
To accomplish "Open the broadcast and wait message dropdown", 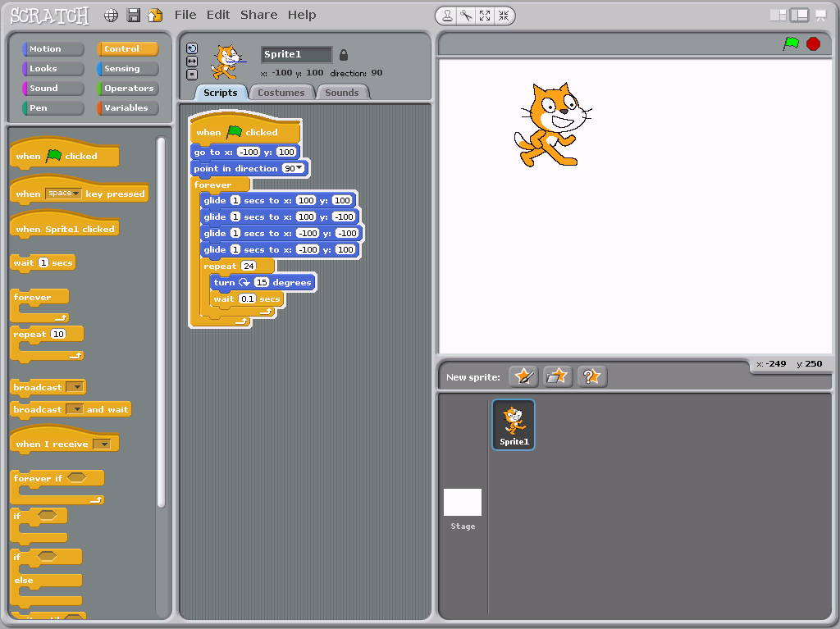I will pyautogui.click(x=75, y=409).
